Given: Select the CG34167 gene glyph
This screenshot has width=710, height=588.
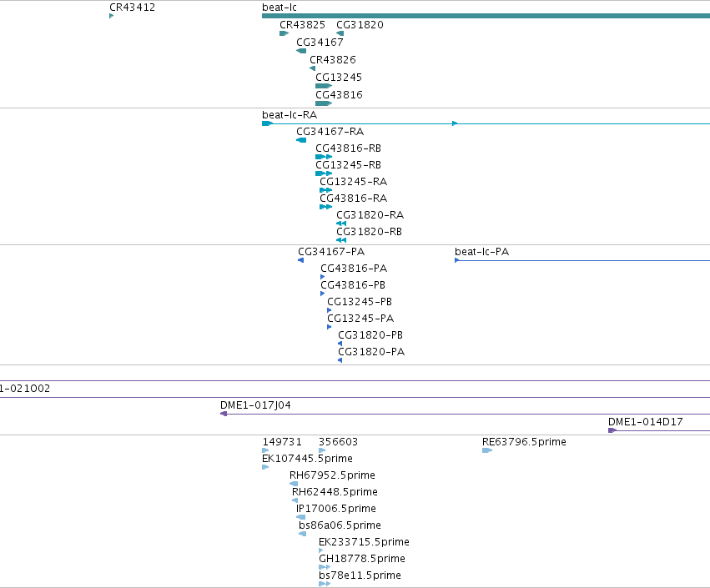Looking at the screenshot, I should coord(301,51).
